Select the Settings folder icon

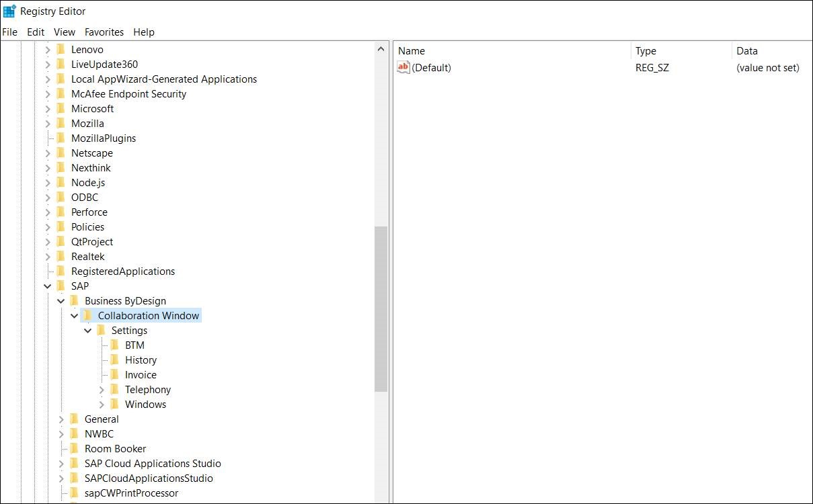[102, 330]
